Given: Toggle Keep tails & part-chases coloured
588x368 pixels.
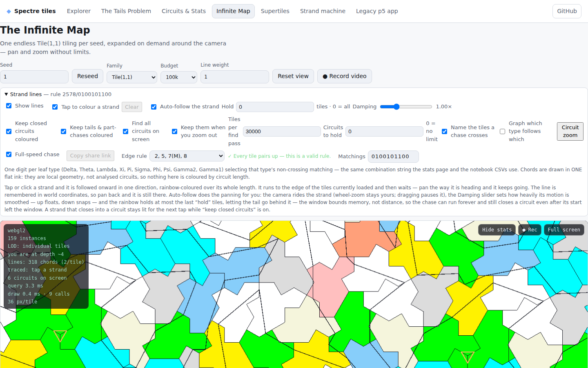Looking at the screenshot, I should 64,131.
